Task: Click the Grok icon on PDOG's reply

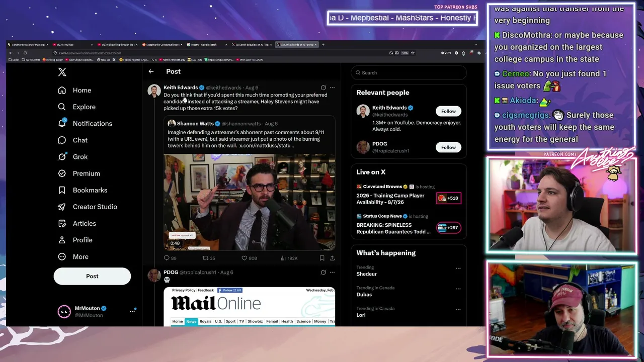Action: (324, 273)
